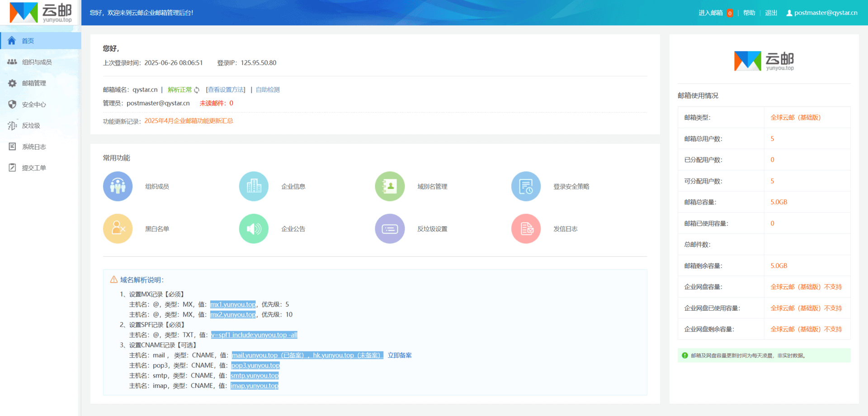Open the 2025年4月 feature update summary link

click(189, 121)
